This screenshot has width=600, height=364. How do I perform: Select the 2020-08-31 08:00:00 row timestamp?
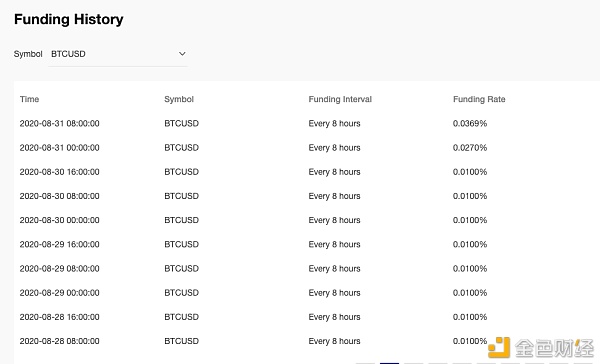(x=59, y=124)
